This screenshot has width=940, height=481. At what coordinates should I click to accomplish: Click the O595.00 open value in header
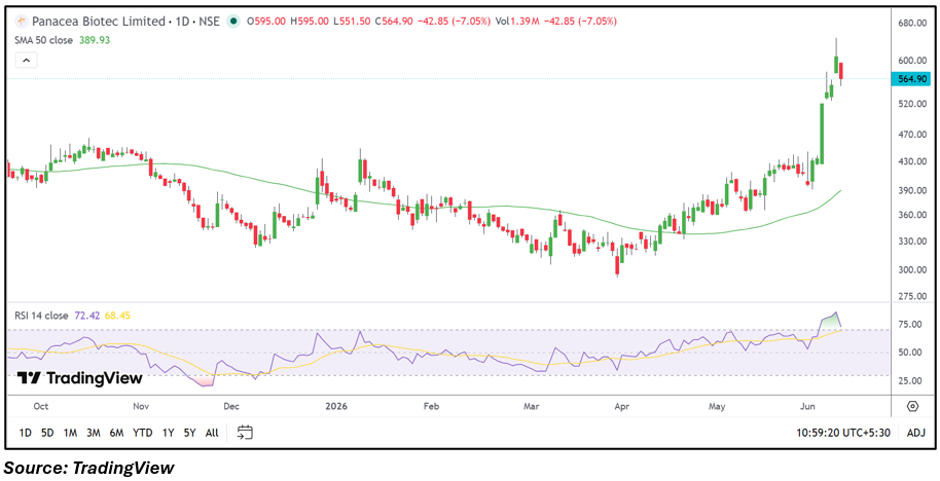click(268, 22)
